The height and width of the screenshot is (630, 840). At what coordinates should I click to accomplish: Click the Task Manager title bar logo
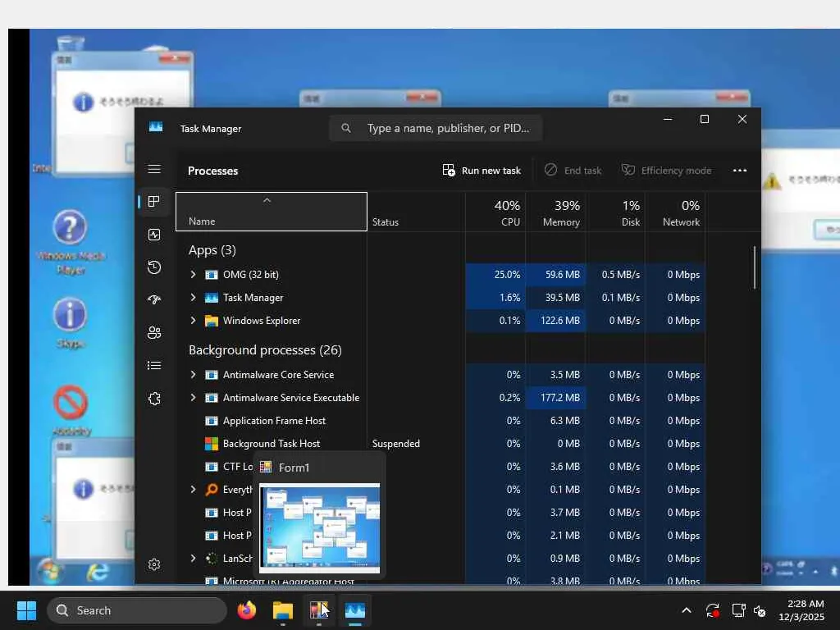[x=156, y=127]
